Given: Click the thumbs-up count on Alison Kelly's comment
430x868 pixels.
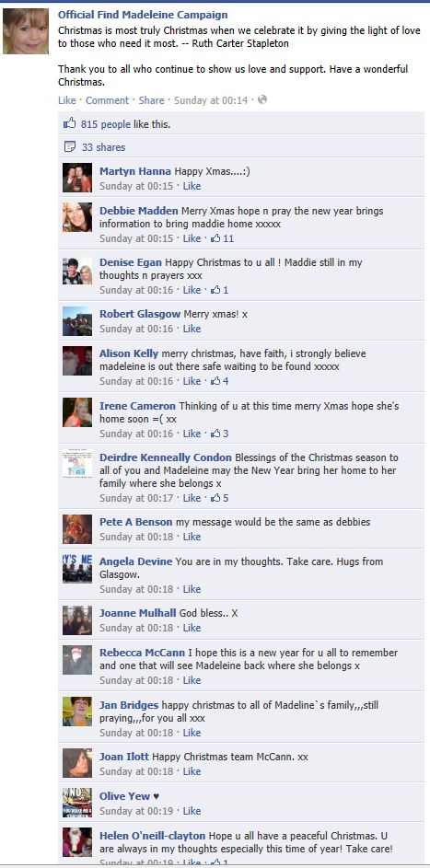Looking at the screenshot, I should pyautogui.click(x=220, y=381).
